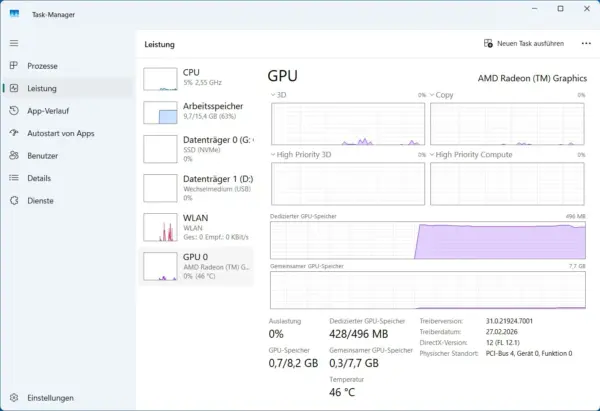Click the High Priority Compute graph
Screen dimensions: 600x411
click(507, 184)
